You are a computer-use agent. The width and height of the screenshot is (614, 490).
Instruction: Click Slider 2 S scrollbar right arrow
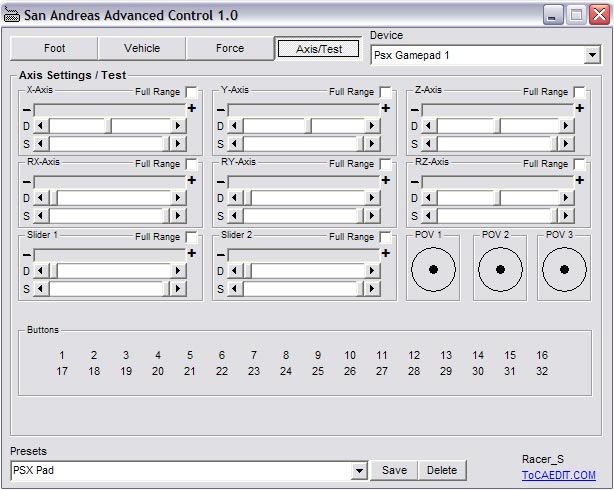tap(372, 289)
